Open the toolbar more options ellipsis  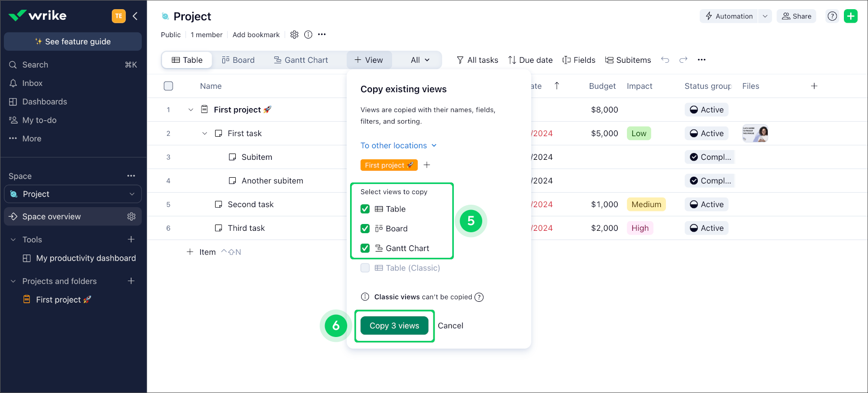702,60
